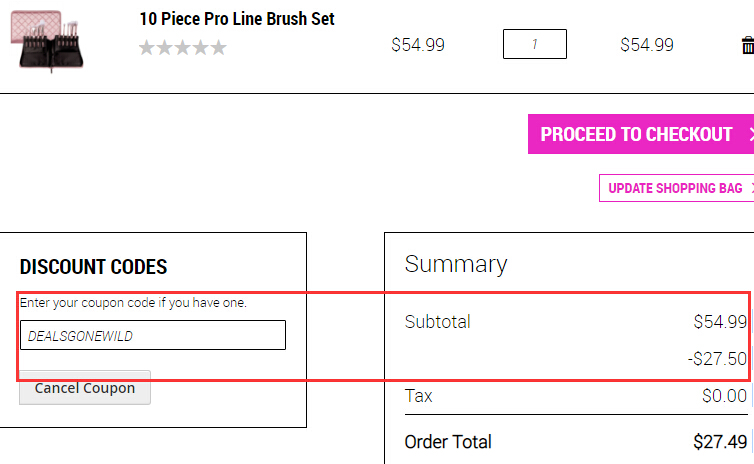Choose the third rating star
The height and width of the screenshot is (464, 754).
183,48
